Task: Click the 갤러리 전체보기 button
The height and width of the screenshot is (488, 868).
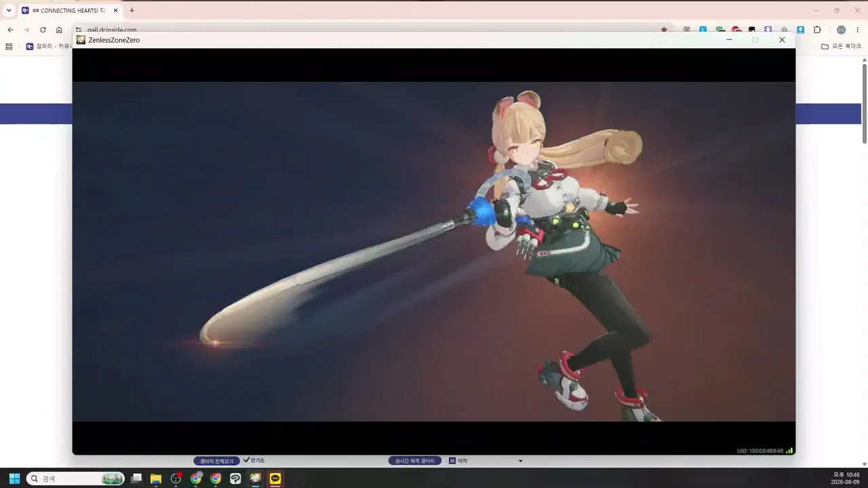Action: coord(216,461)
